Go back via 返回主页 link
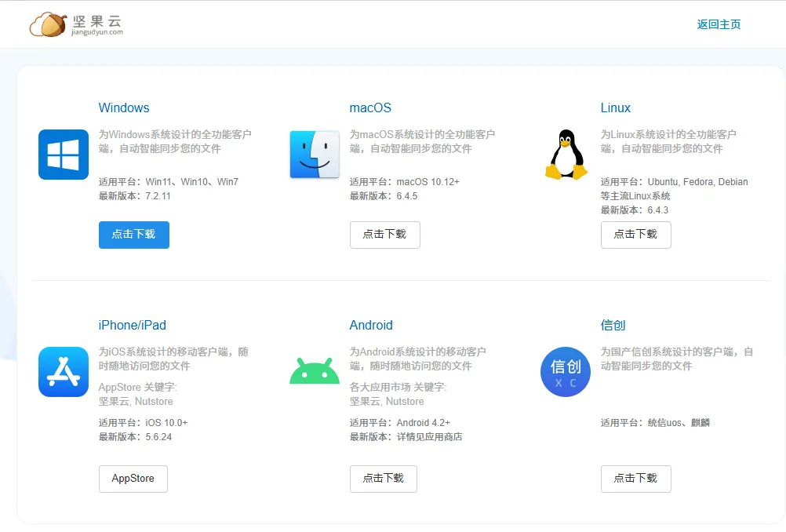The width and height of the screenshot is (786, 532). point(719,24)
